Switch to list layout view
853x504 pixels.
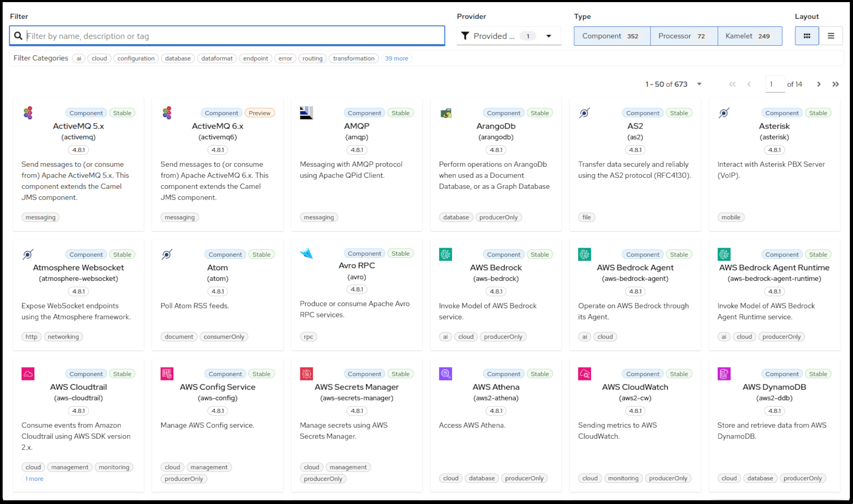tap(831, 36)
